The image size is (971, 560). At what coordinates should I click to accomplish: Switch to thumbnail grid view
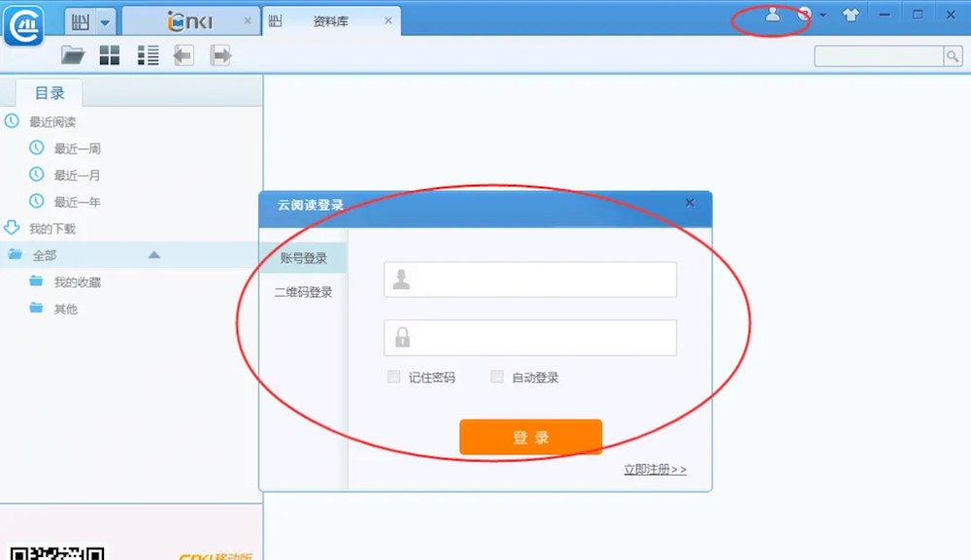(110, 55)
